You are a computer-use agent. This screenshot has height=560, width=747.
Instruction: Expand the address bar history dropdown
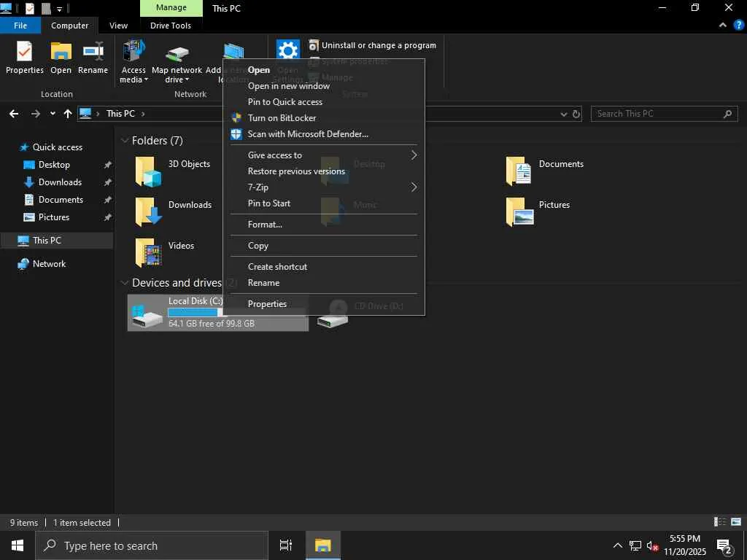564,114
